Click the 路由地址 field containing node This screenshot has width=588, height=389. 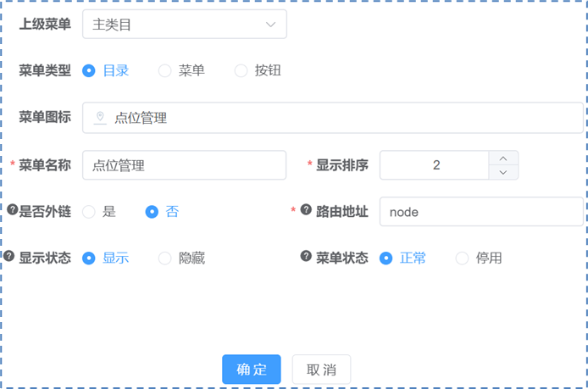pos(480,212)
